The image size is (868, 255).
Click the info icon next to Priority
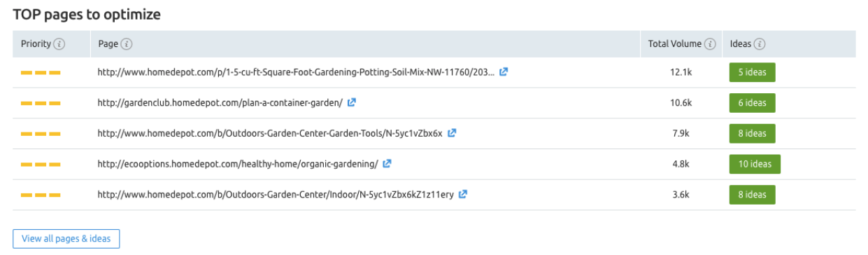click(x=59, y=44)
